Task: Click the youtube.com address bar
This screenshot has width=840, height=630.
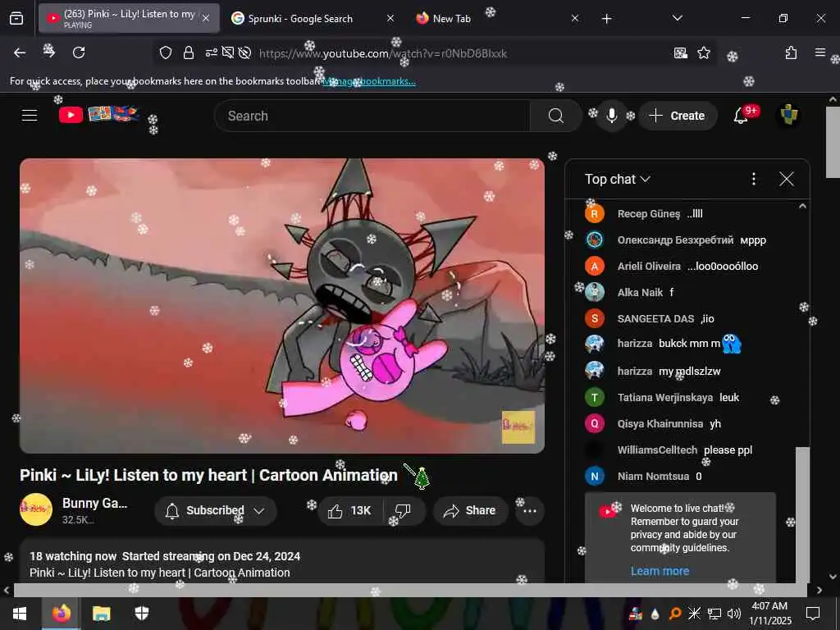Action: coord(383,53)
